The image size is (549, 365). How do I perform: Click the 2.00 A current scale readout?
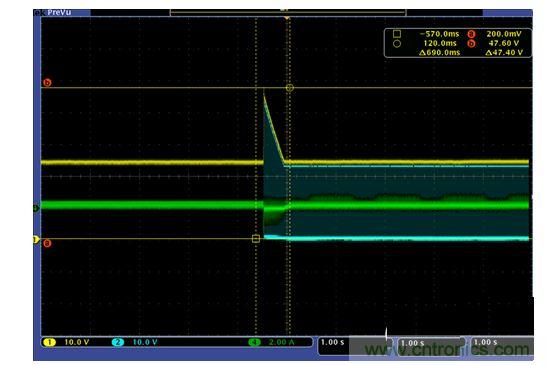(x=281, y=342)
